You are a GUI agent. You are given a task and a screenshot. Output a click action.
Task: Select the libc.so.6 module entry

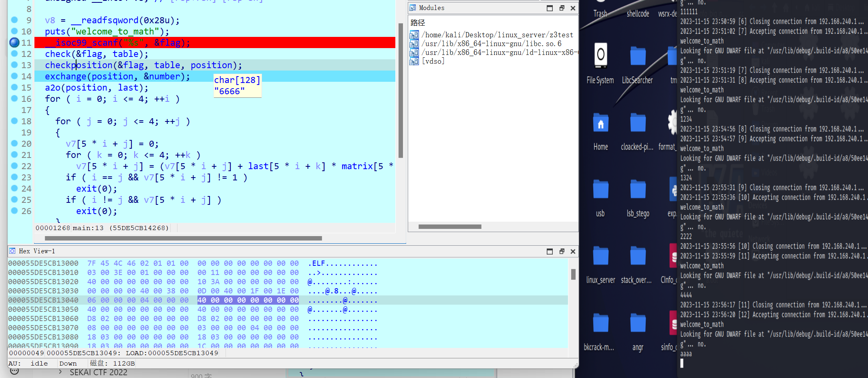pyautogui.click(x=493, y=44)
